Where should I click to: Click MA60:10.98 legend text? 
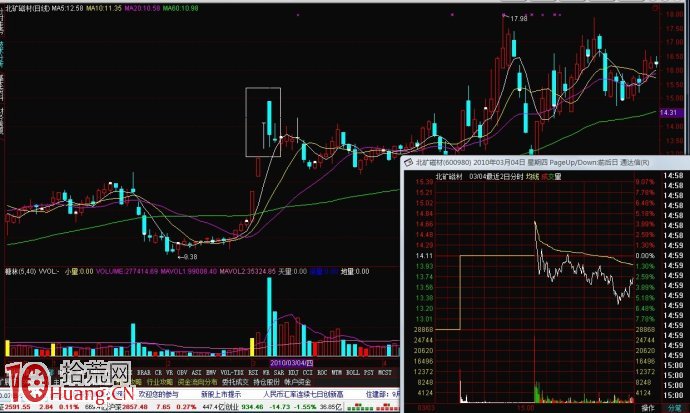(181, 8)
